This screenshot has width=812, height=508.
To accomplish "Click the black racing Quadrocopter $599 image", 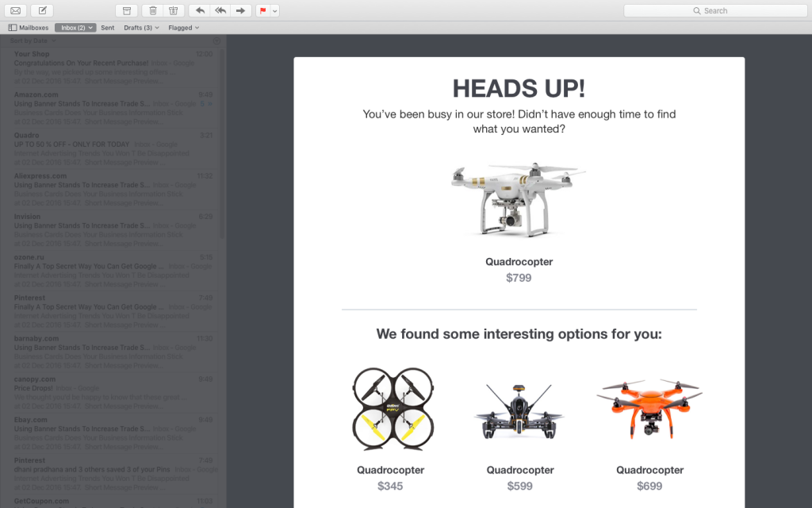I will click(519, 412).
